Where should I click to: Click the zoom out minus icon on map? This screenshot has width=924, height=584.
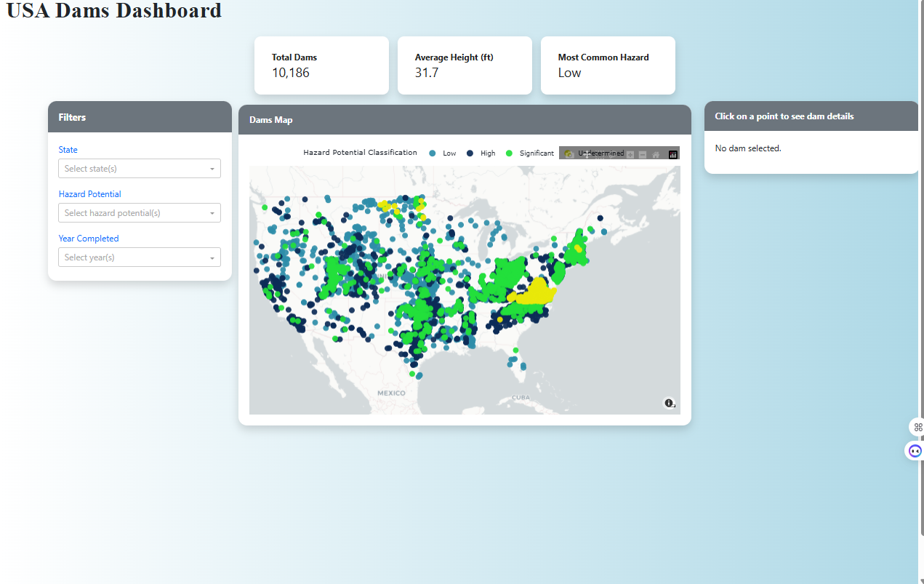coord(643,154)
